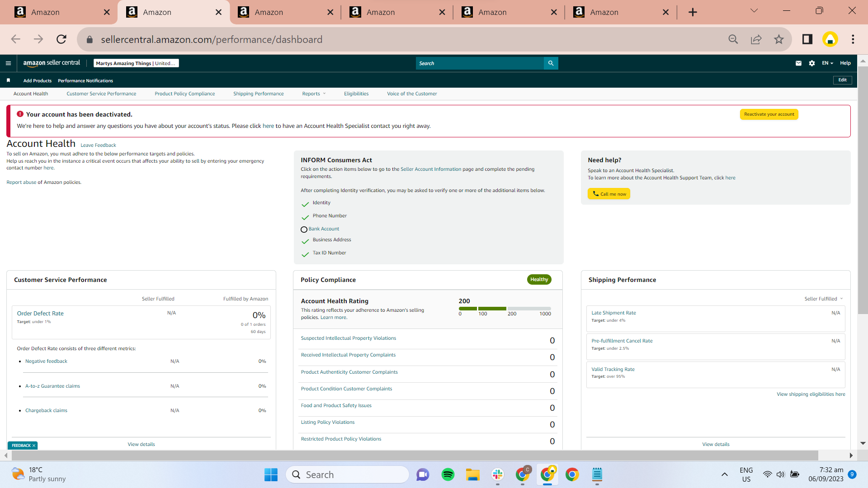Click the bookmark flag icon
Screen dimensions: 868x488
click(8, 80)
